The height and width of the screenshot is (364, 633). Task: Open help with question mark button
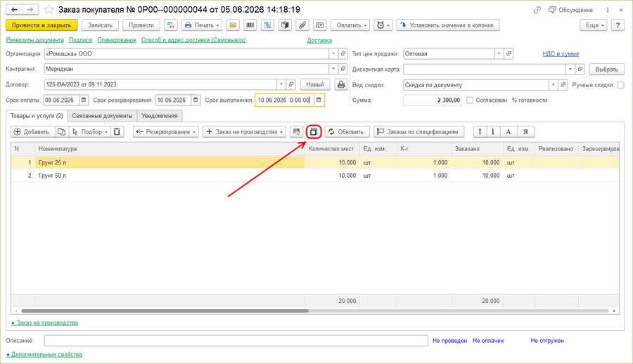tap(618, 25)
